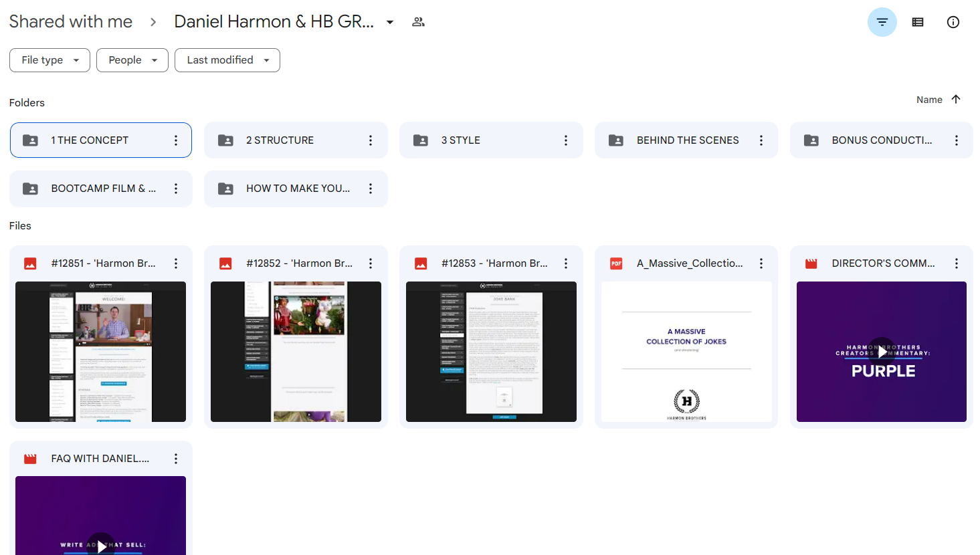Image resolution: width=980 pixels, height=555 pixels.
Task: Go back to Shared with me
Action: point(71,21)
